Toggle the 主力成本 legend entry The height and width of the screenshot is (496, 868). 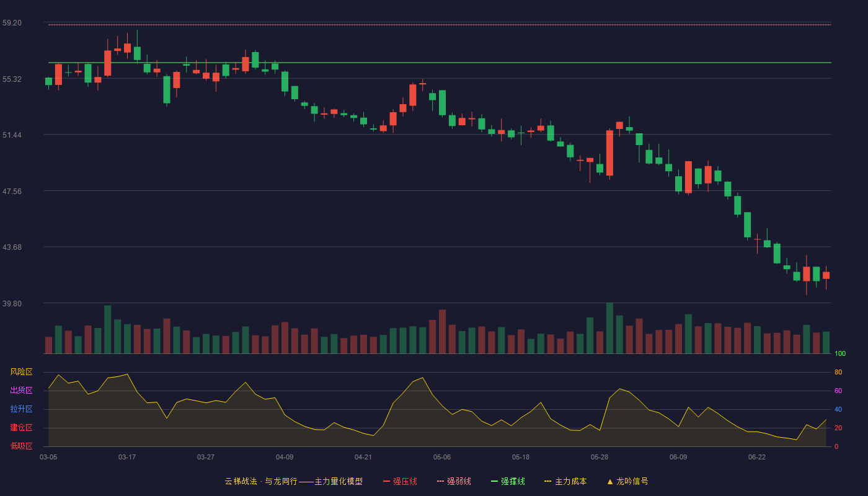coord(565,481)
